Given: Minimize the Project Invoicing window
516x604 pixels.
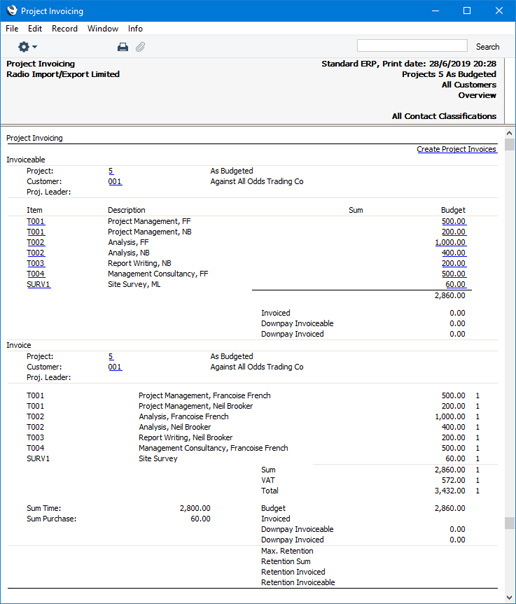Looking at the screenshot, I should [x=435, y=10].
